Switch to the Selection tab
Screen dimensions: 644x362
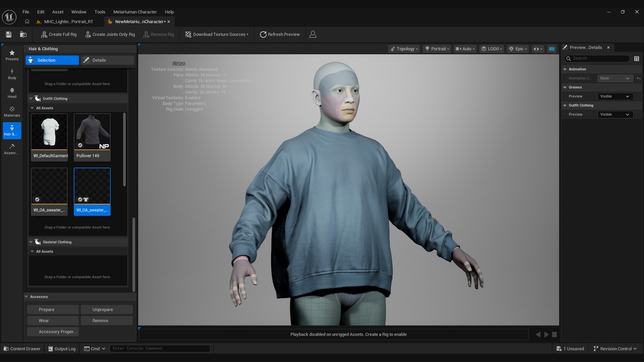tap(52, 60)
